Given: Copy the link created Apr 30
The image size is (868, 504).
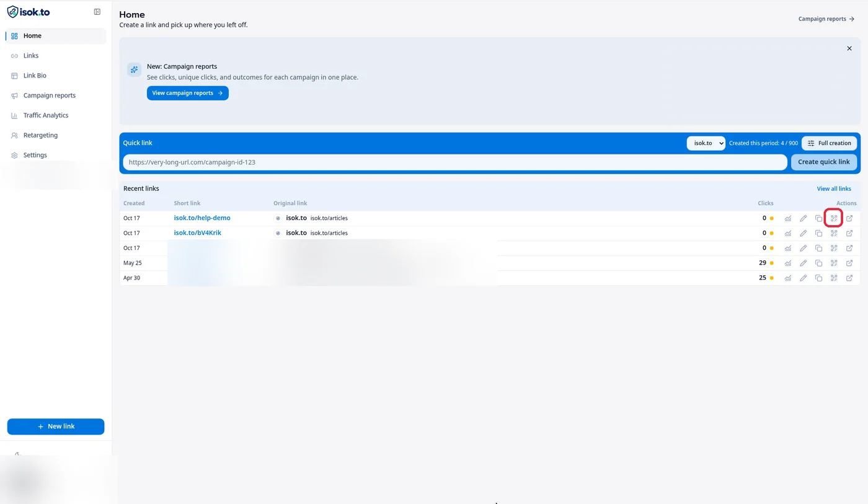Looking at the screenshot, I should pos(818,278).
